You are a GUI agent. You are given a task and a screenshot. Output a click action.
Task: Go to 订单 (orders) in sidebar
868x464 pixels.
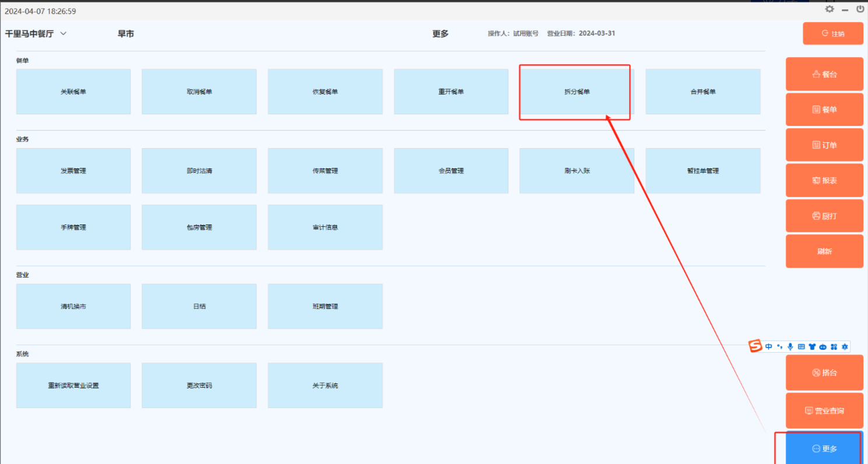(824, 145)
